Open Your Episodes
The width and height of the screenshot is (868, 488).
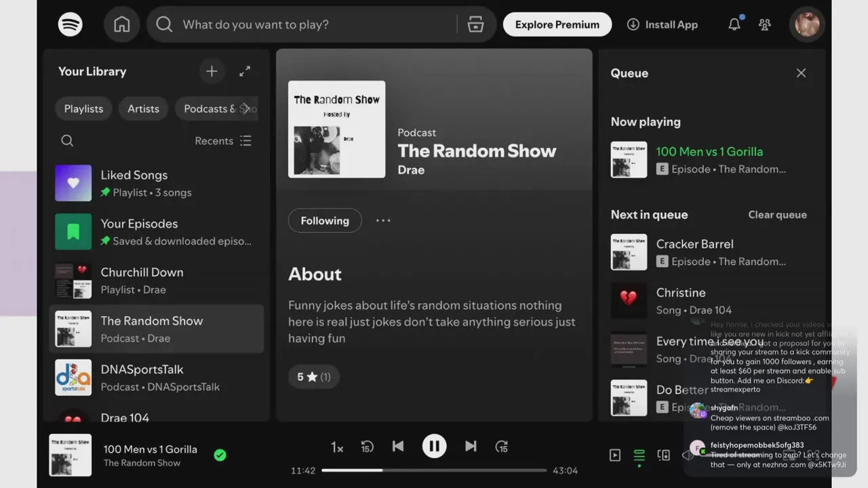[157, 232]
